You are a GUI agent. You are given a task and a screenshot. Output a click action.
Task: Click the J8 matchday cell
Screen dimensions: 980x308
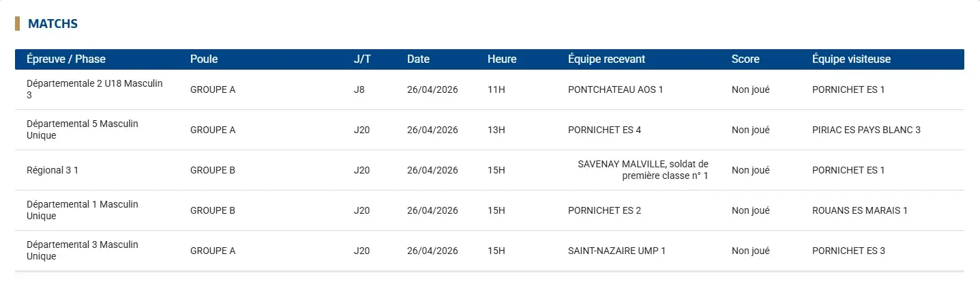(359, 89)
